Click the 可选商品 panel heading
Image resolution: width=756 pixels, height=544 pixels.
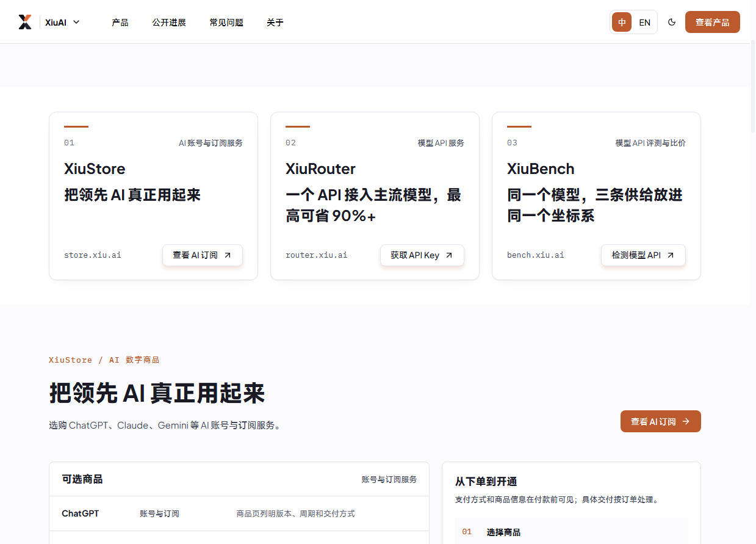point(82,479)
